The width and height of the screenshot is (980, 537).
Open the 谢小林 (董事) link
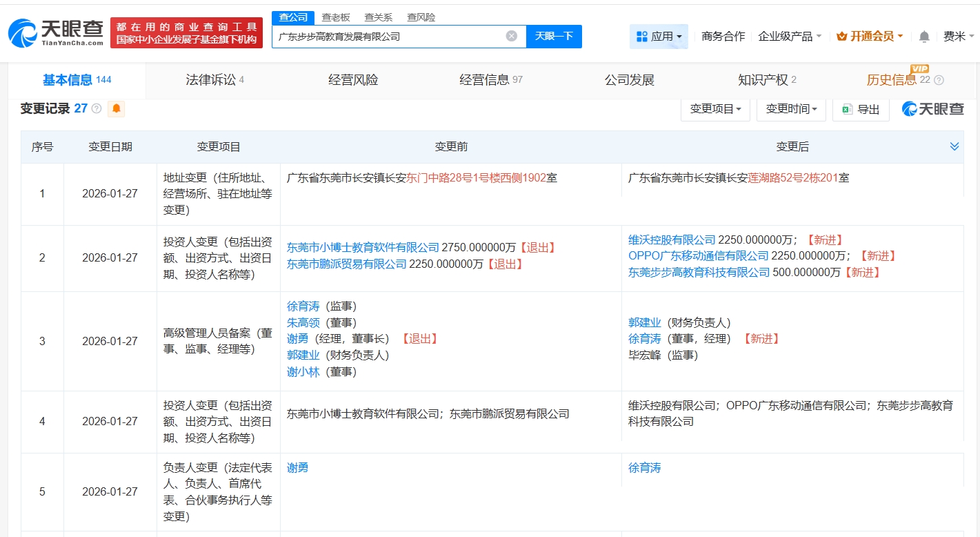click(303, 371)
